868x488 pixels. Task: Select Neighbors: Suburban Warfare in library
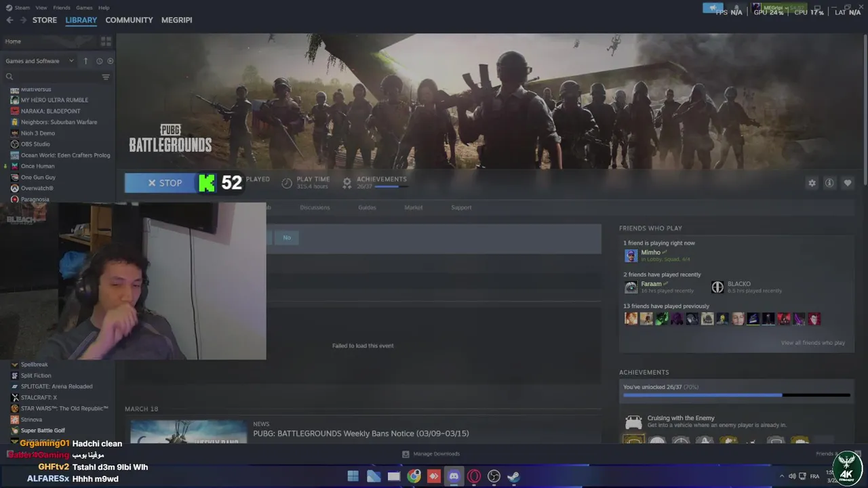58,122
